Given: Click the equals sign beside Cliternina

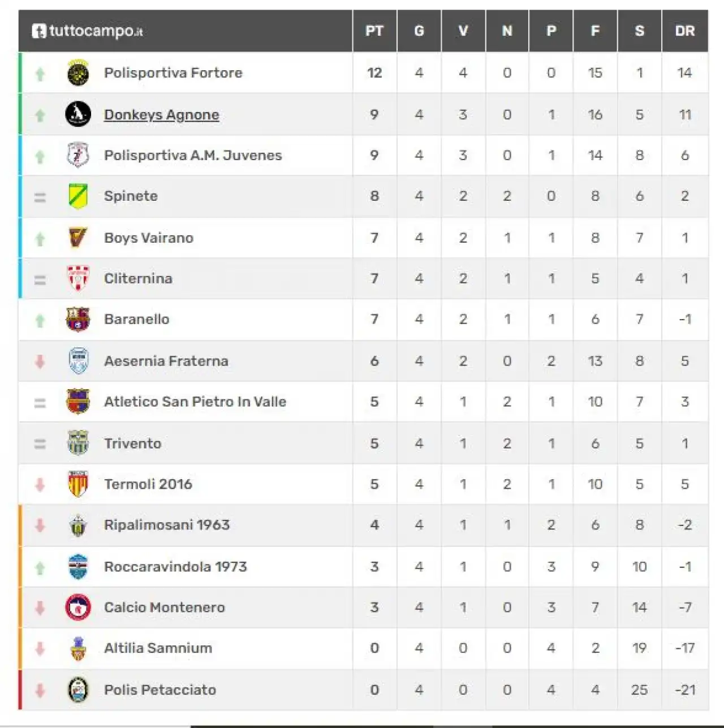Looking at the screenshot, I should 40,279.
